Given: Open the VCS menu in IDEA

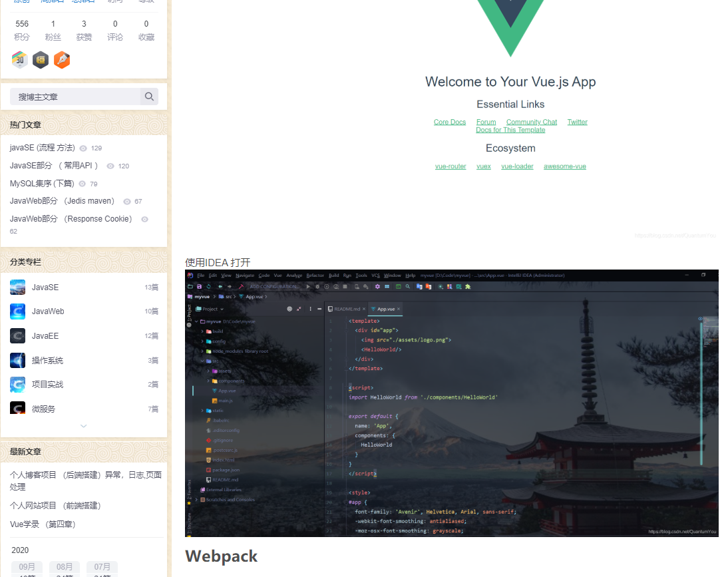Looking at the screenshot, I should point(375,276).
